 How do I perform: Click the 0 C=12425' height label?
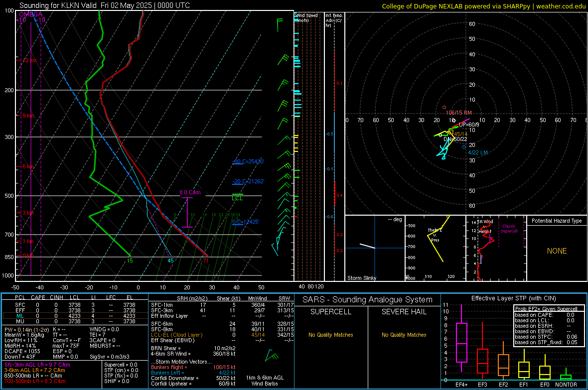pyautogui.click(x=246, y=222)
